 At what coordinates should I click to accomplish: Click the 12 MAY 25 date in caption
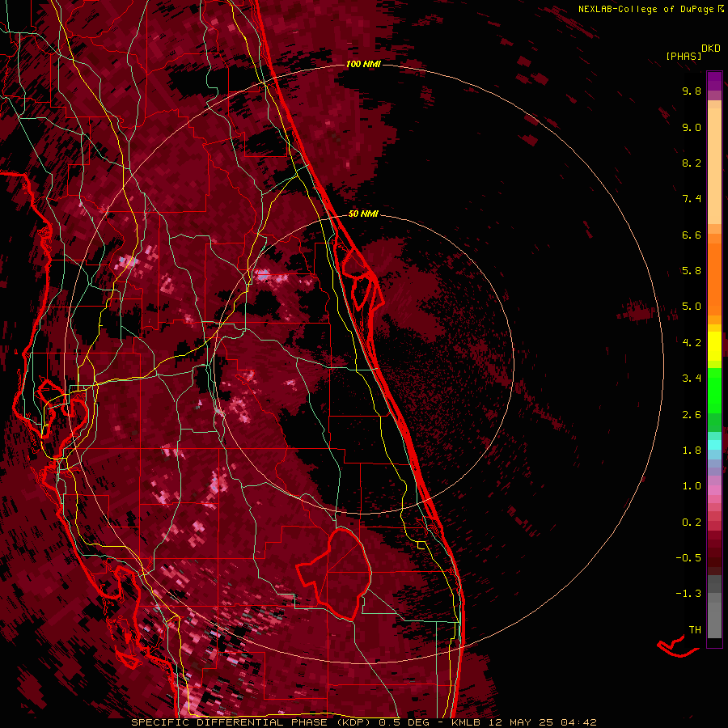pos(522,722)
